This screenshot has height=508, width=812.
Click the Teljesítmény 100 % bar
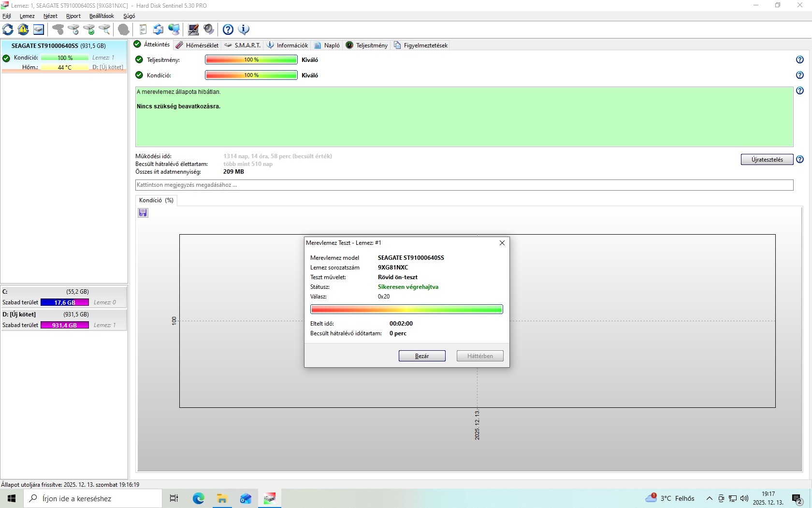251,60
